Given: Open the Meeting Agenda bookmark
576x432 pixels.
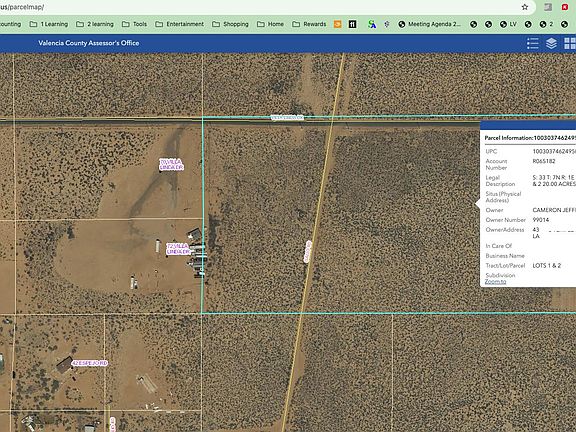Looking at the screenshot, I should coord(429,24).
